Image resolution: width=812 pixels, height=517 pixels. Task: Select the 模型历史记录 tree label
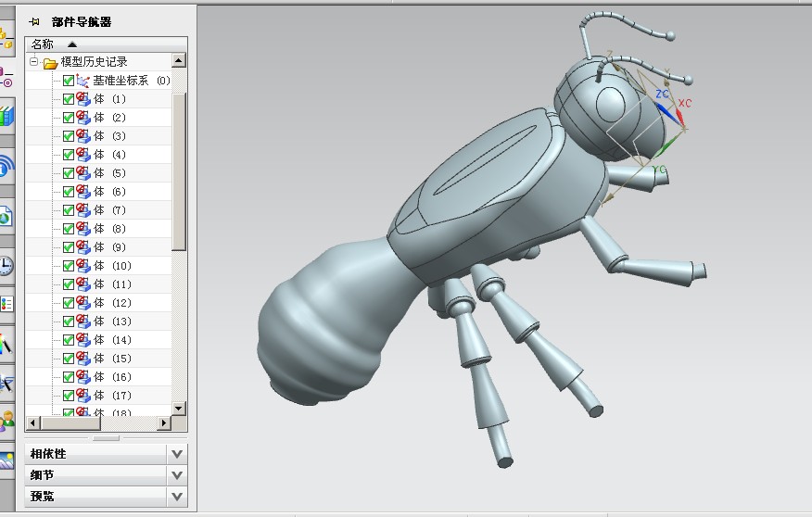coord(95,62)
